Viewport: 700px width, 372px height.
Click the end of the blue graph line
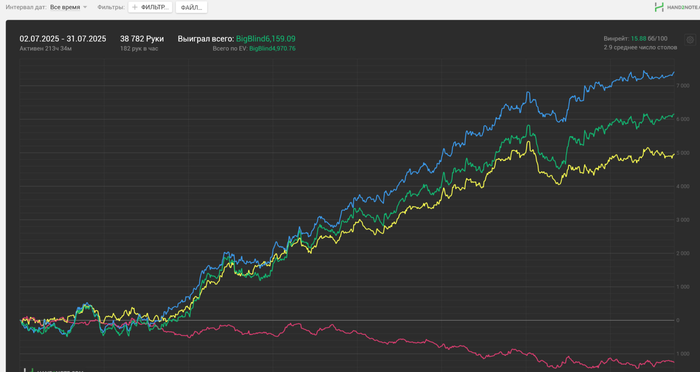point(674,72)
